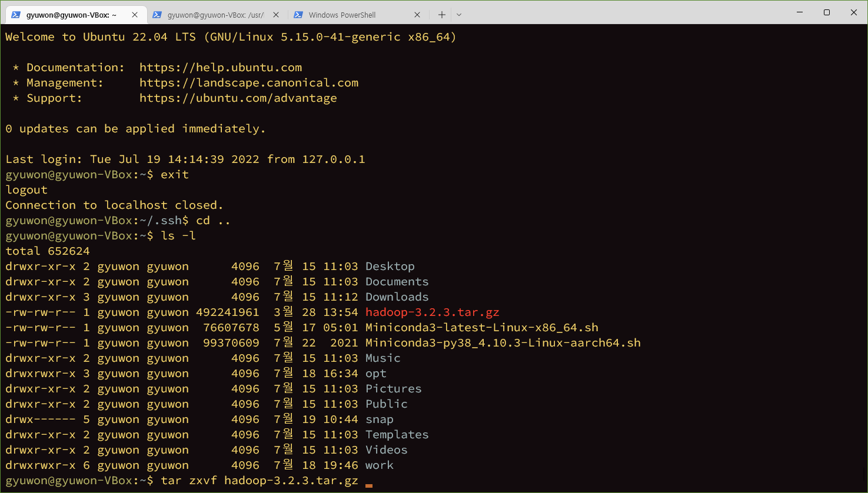868x493 pixels.
Task: Click the https://ubuntu.com/advantage link
Action: 238,98
